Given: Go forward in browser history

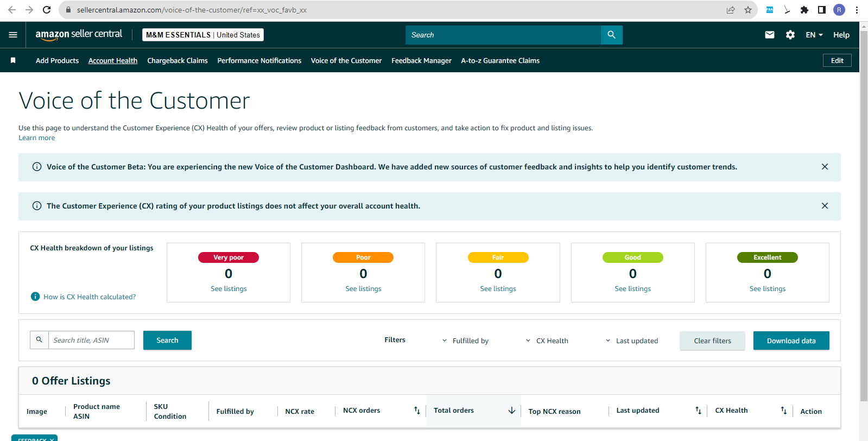Looking at the screenshot, I should 29,10.
